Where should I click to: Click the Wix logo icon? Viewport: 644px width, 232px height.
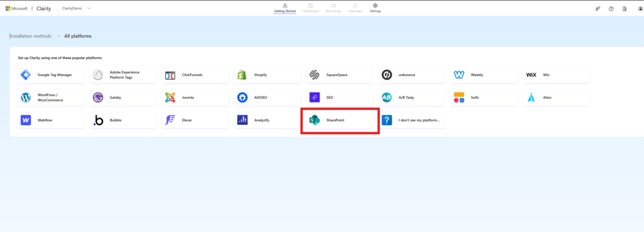(x=531, y=75)
